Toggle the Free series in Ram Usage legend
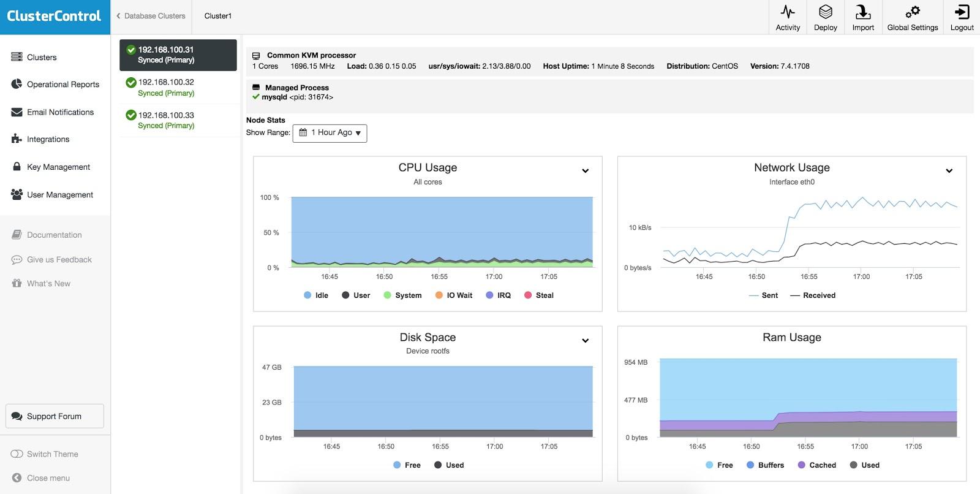Viewport: 980px width, 494px height. (x=719, y=465)
